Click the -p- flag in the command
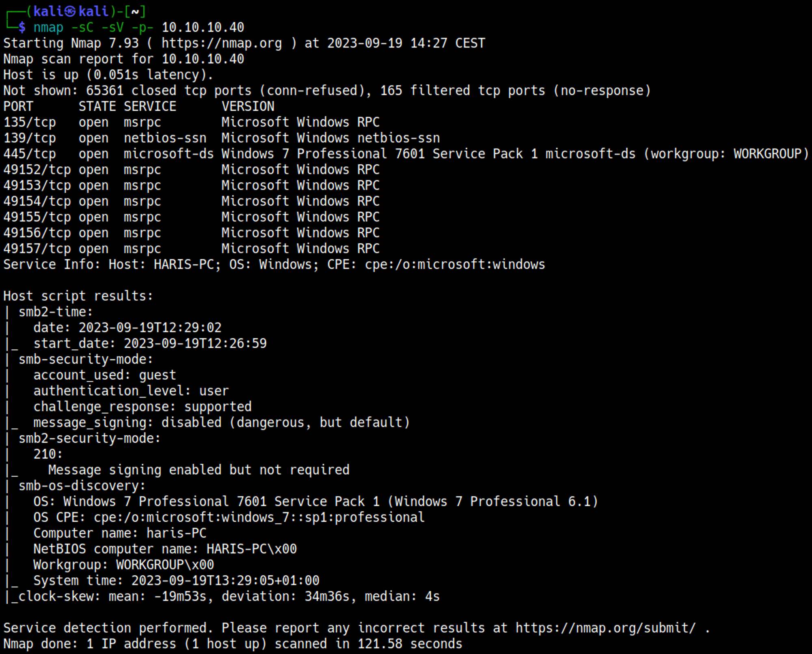Screen dimensions: 812x654 (143, 28)
